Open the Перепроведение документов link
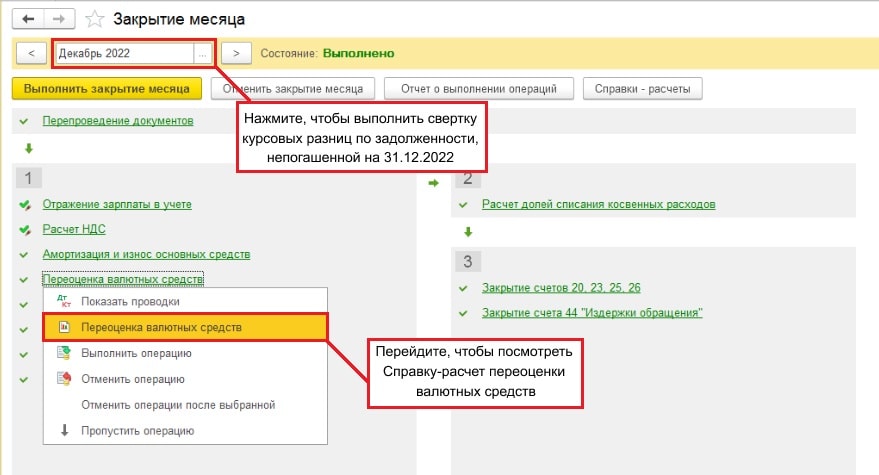This screenshot has height=475, width=879. point(117,121)
